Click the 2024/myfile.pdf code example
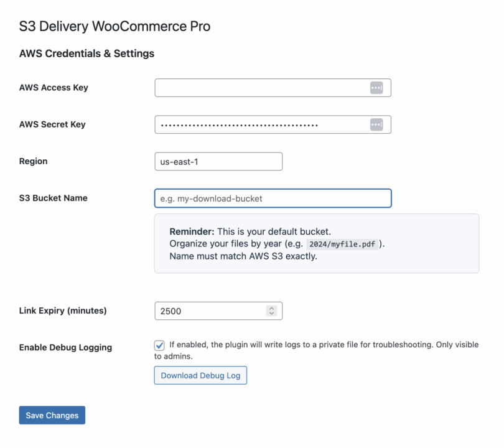The width and height of the screenshot is (504, 448). [x=342, y=244]
